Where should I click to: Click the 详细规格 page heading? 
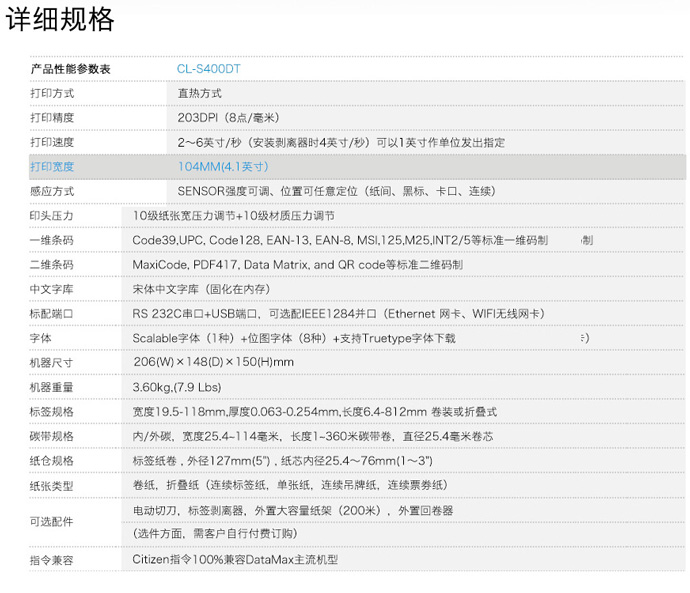click(61, 21)
